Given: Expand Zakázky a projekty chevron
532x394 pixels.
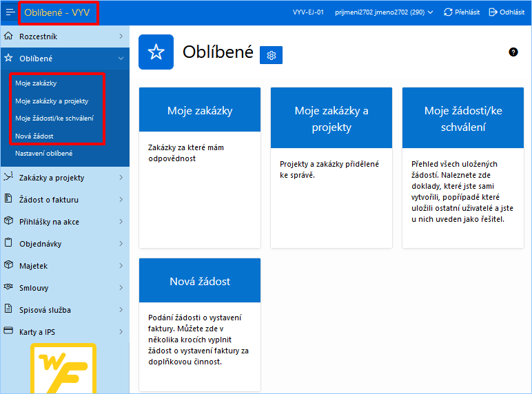Looking at the screenshot, I should [x=121, y=177].
